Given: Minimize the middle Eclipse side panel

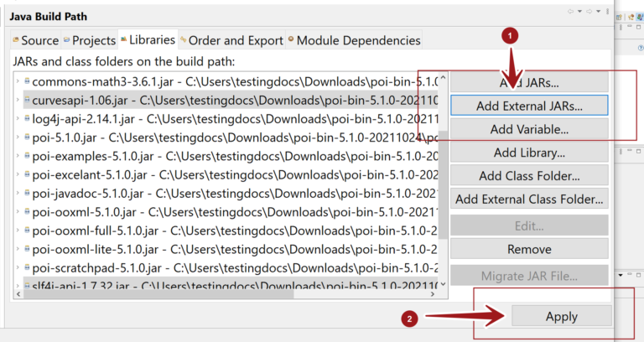Looking at the screenshot, I should click(x=630, y=150).
